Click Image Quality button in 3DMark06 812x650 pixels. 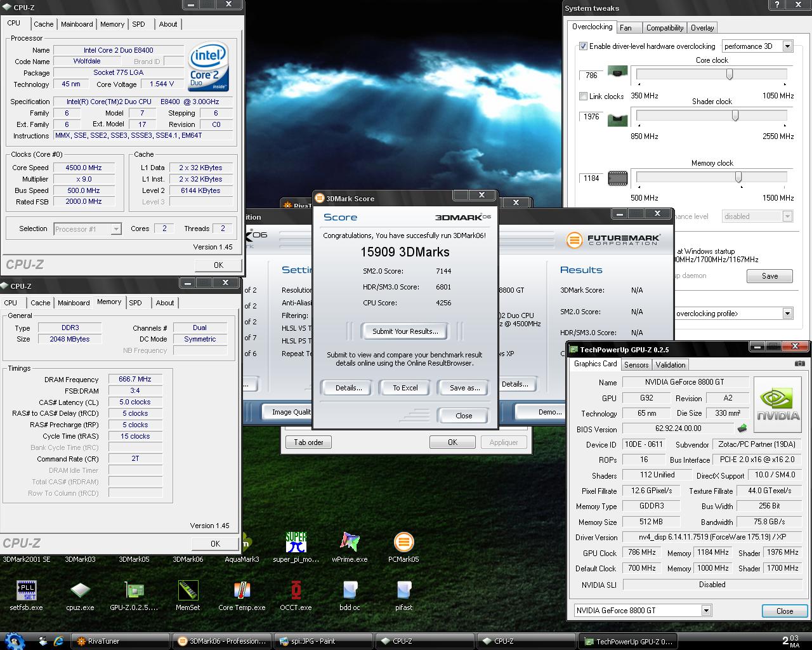coord(289,412)
